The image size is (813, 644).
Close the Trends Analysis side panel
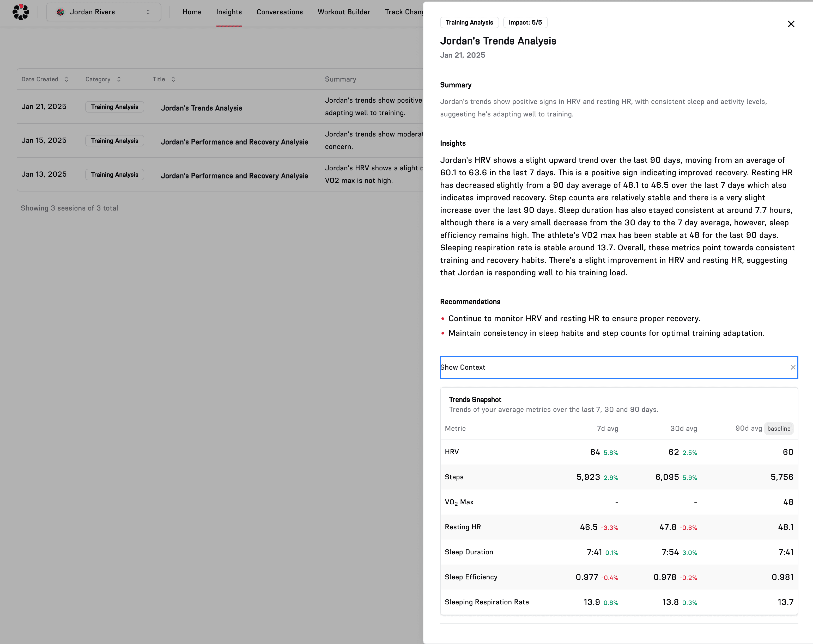tap(791, 24)
